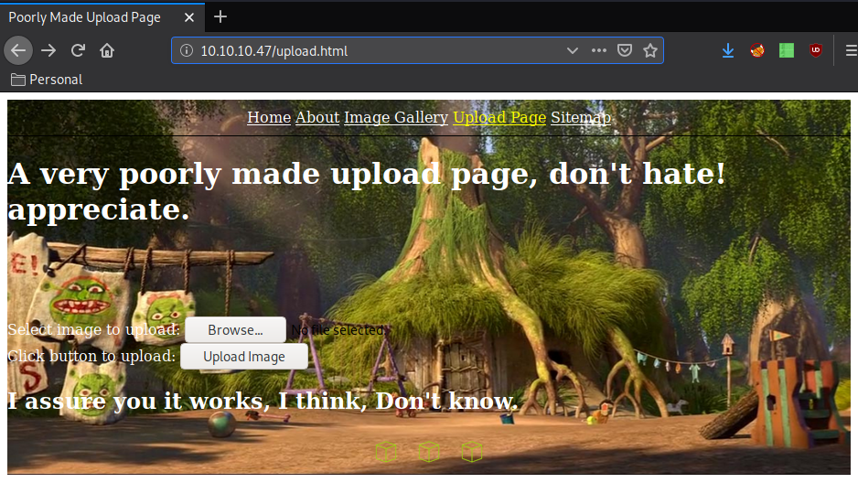Click the 'I assure you it works' heading
The width and height of the screenshot is (858, 504).
click(263, 402)
